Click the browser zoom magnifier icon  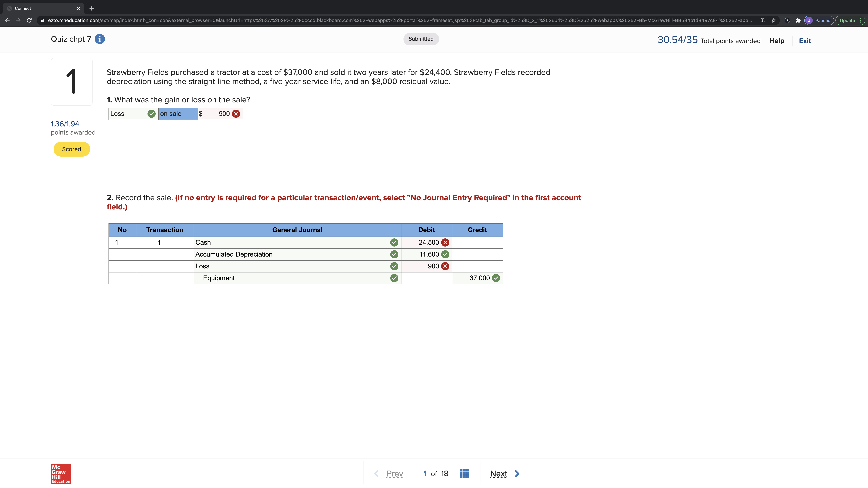pyautogui.click(x=763, y=20)
